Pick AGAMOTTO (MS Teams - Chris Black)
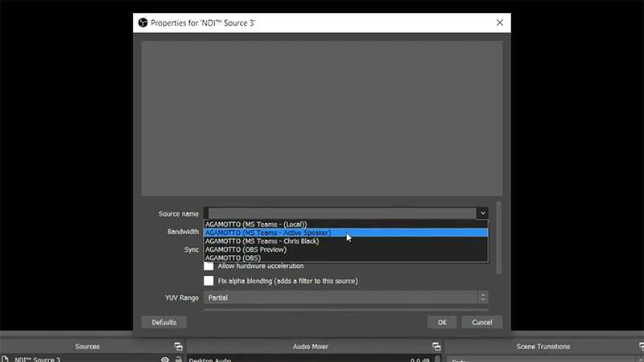This screenshot has width=644, height=362. click(345, 241)
